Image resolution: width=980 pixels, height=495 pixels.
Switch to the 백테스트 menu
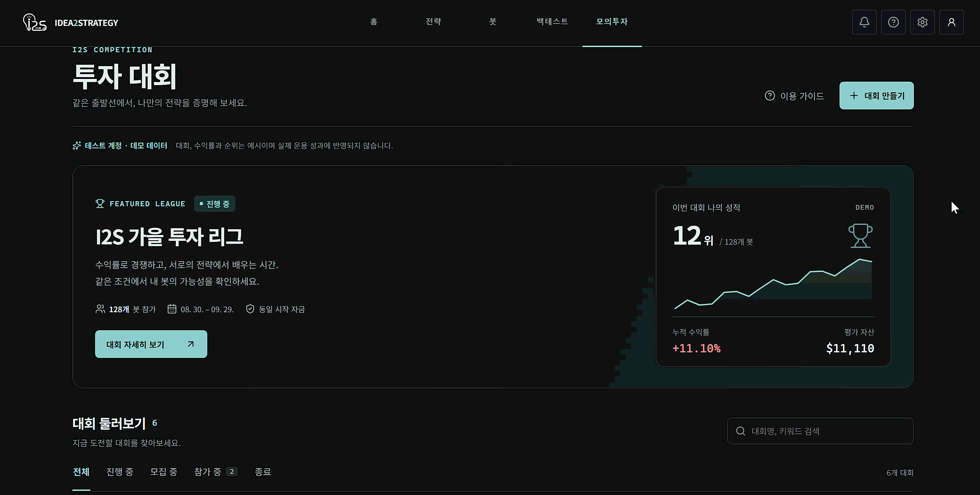pos(552,22)
